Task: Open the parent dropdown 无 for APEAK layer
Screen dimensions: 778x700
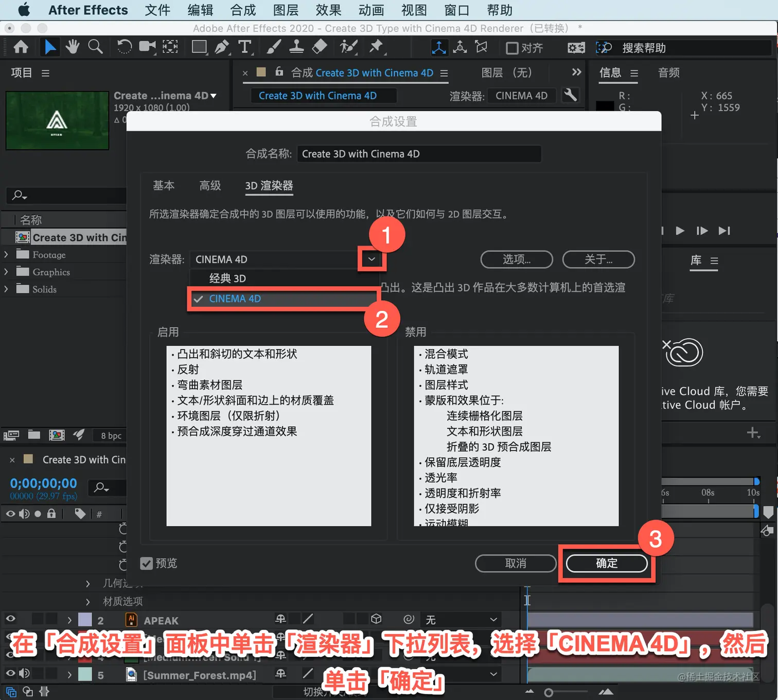Action: (x=461, y=620)
